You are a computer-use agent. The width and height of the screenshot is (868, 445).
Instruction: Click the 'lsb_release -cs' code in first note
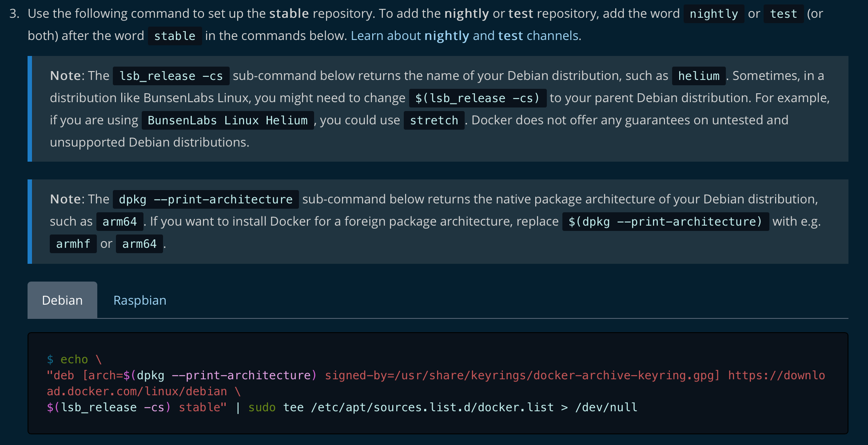click(171, 76)
